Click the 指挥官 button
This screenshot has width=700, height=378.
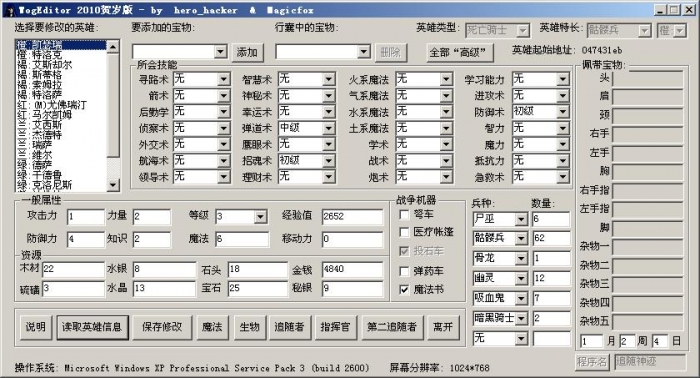click(335, 327)
